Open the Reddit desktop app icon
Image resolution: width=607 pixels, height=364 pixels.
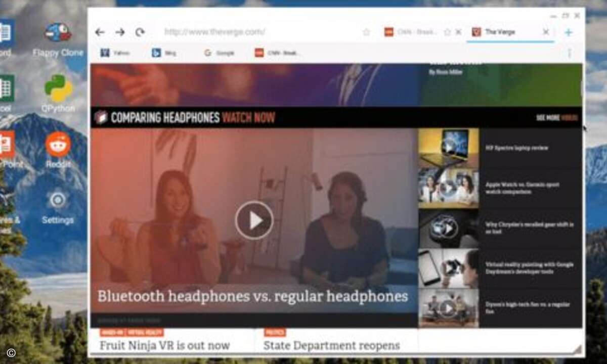[58, 150]
